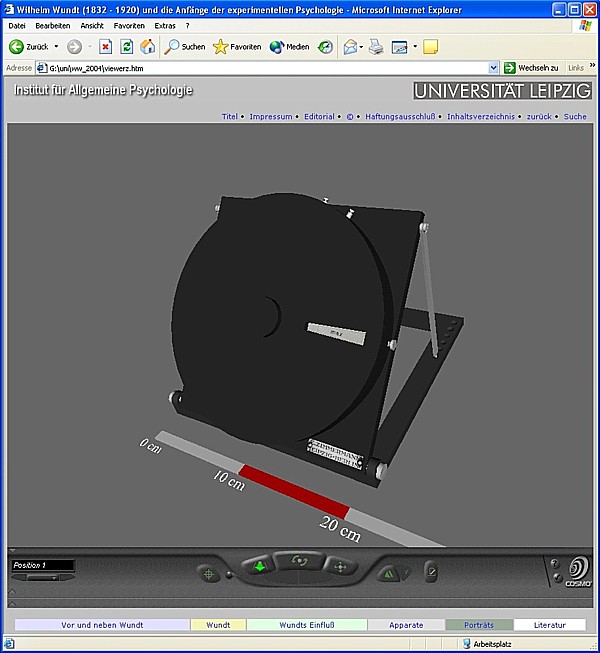Click the Suche page link

pos(575,117)
